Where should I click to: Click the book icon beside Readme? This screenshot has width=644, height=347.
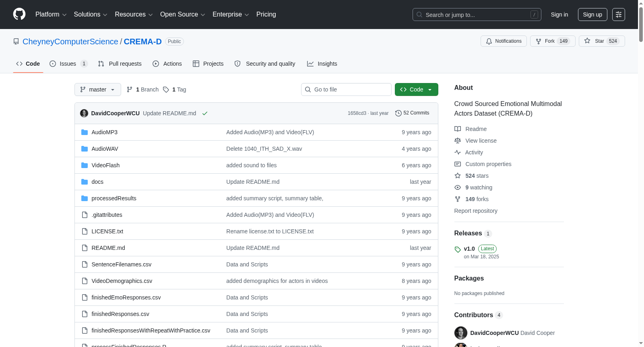pos(458,129)
